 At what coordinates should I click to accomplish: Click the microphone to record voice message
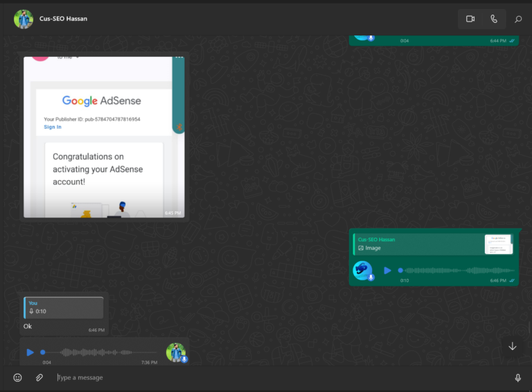point(517,377)
